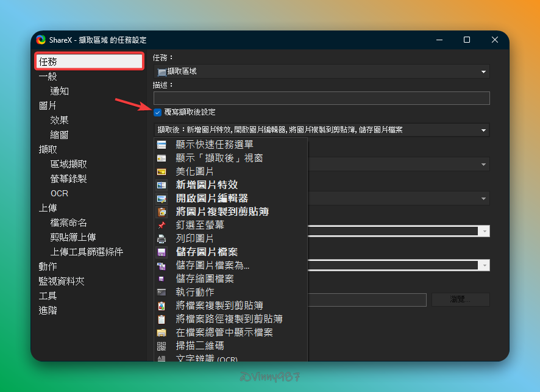Click the 儲存縮圖檔案 icon
The width and height of the screenshot is (540, 392).
click(x=162, y=279)
